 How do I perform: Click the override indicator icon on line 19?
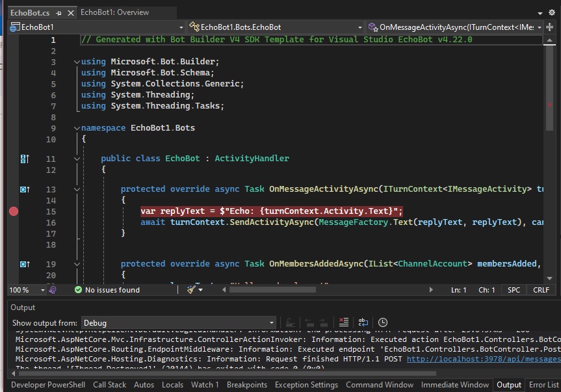pyautogui.click(x=25, y=264)
